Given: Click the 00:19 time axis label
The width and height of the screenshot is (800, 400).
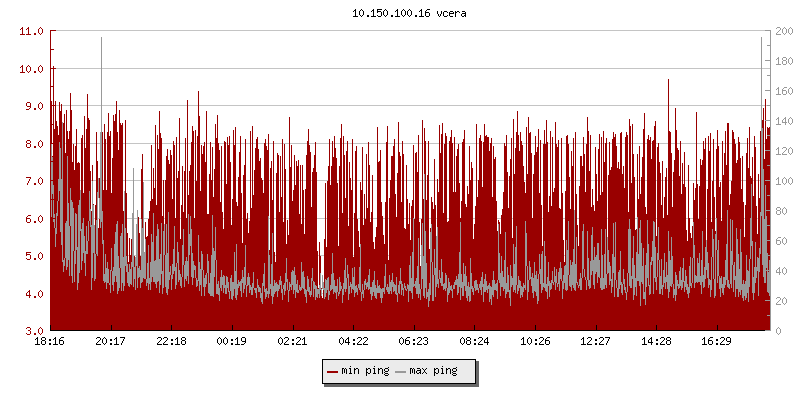Looking at the screenshot, I should pyautogui.click(x=232, y=341).
